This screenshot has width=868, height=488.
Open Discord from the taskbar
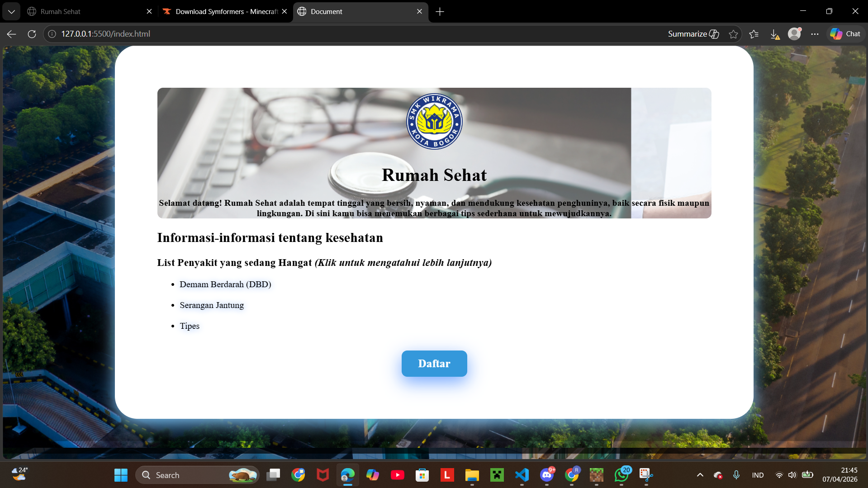(546, 475)
